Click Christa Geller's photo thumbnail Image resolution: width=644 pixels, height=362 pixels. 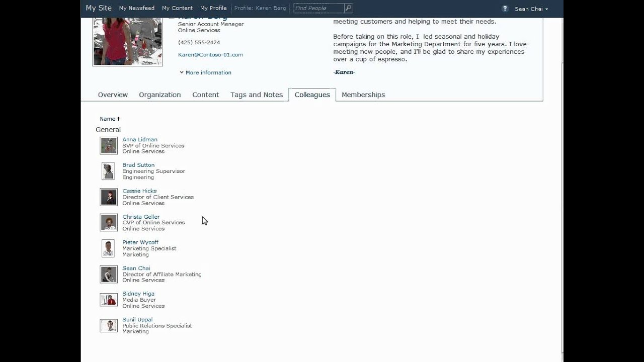109,223
